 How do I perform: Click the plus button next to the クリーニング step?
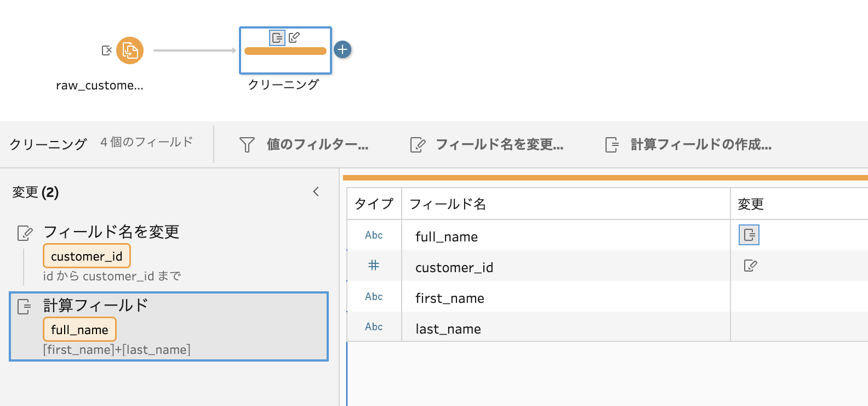(x=342, y=49)
